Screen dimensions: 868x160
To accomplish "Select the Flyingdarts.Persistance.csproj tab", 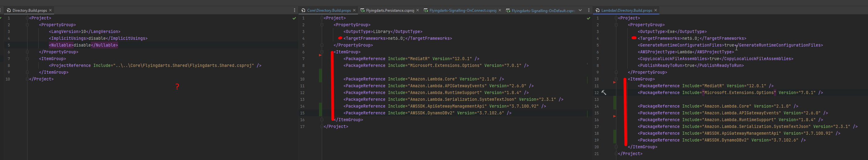I will pos(390,10).
